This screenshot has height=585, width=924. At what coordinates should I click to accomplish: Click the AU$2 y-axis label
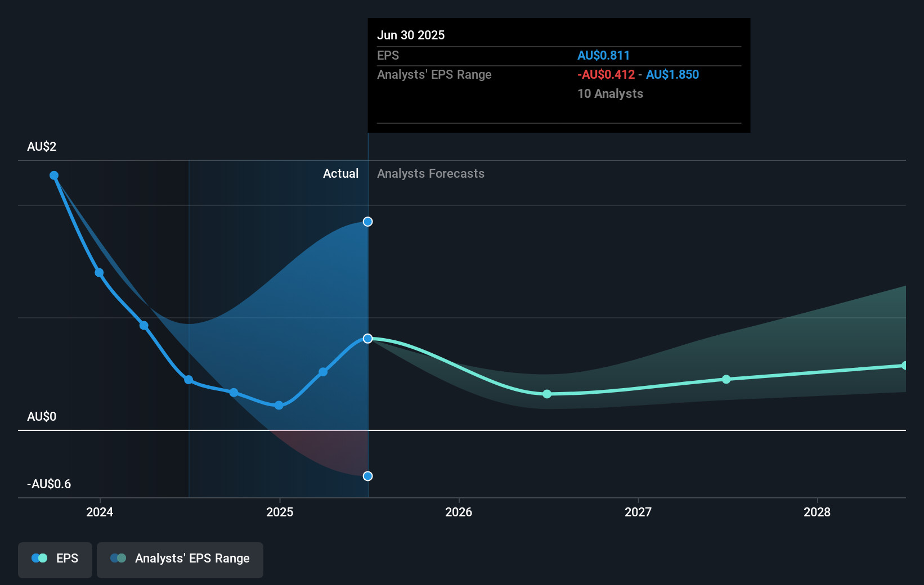[42, 146]
